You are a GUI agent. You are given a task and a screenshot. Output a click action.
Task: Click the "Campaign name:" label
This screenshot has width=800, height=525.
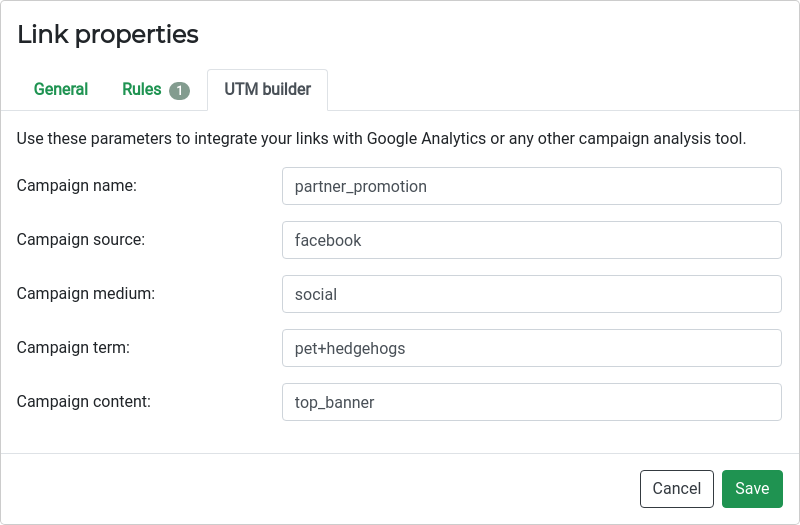(x=77, y=186)
